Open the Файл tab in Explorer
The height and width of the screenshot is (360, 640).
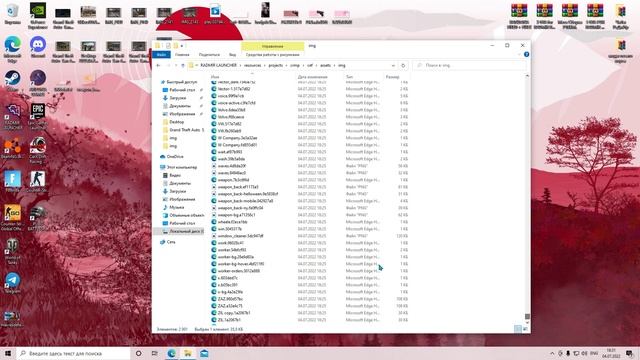[161, 54]
